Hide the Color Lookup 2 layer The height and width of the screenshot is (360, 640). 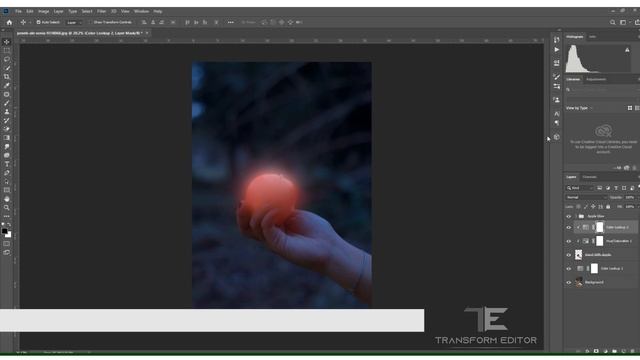(569, 227)
